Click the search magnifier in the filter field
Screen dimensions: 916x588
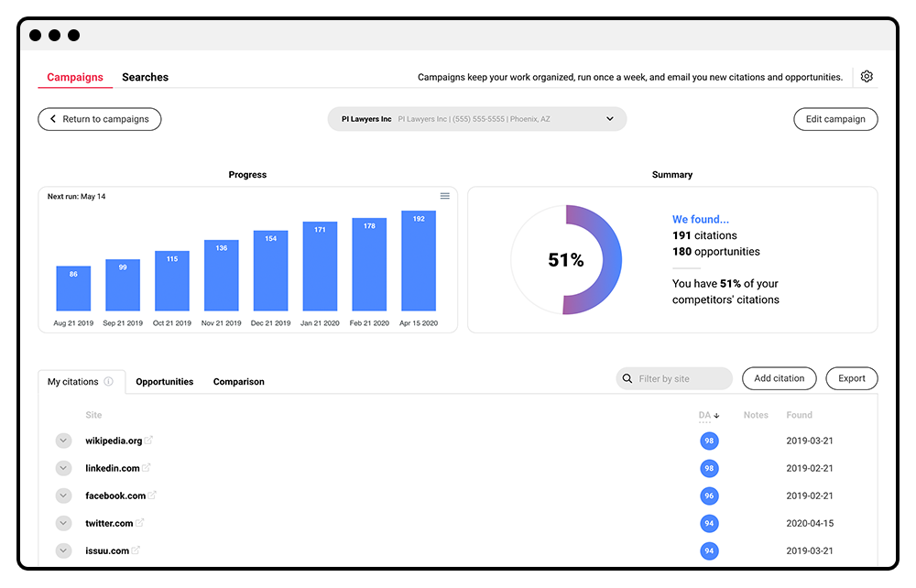pos(627,377)
